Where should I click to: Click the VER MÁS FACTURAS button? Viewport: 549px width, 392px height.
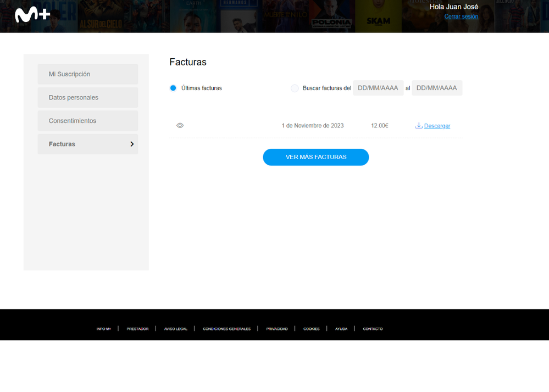(x=315, y=157)
